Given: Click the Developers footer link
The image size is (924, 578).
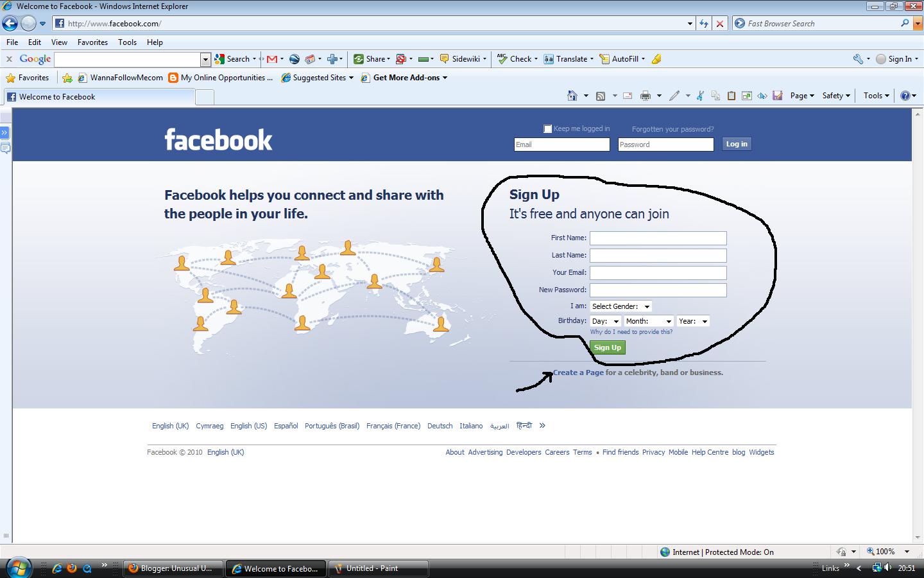Looking at the screenshot, I should pyautogui.click(x=524, y=452).
